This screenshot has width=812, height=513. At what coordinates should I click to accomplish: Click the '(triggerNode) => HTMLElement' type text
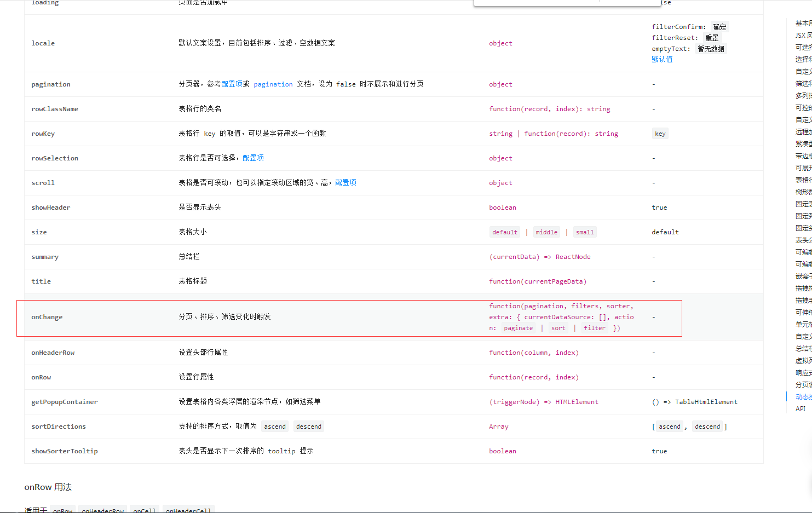[544, 402]
